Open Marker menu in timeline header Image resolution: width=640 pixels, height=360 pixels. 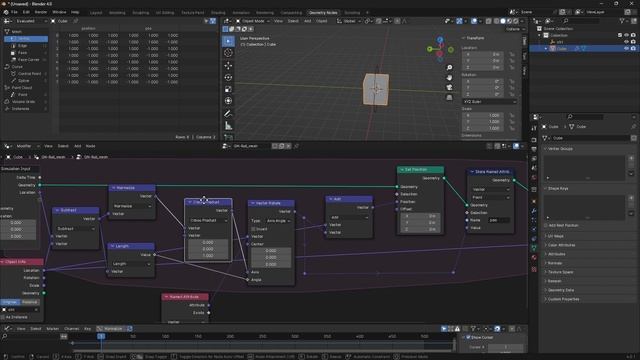[x=53, y=329]
